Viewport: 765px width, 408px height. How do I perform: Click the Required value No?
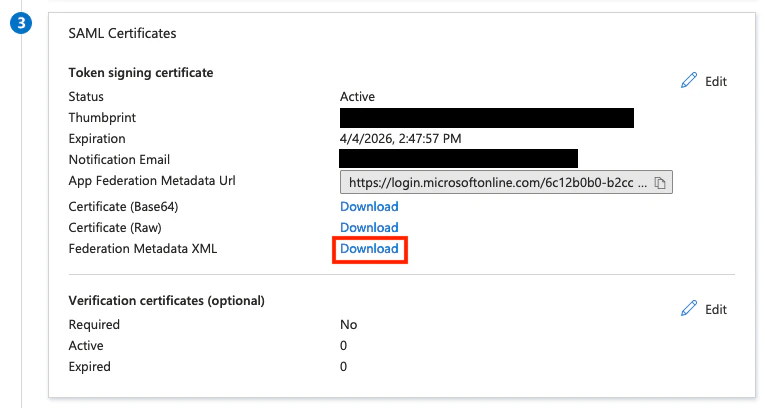[348, 325]
